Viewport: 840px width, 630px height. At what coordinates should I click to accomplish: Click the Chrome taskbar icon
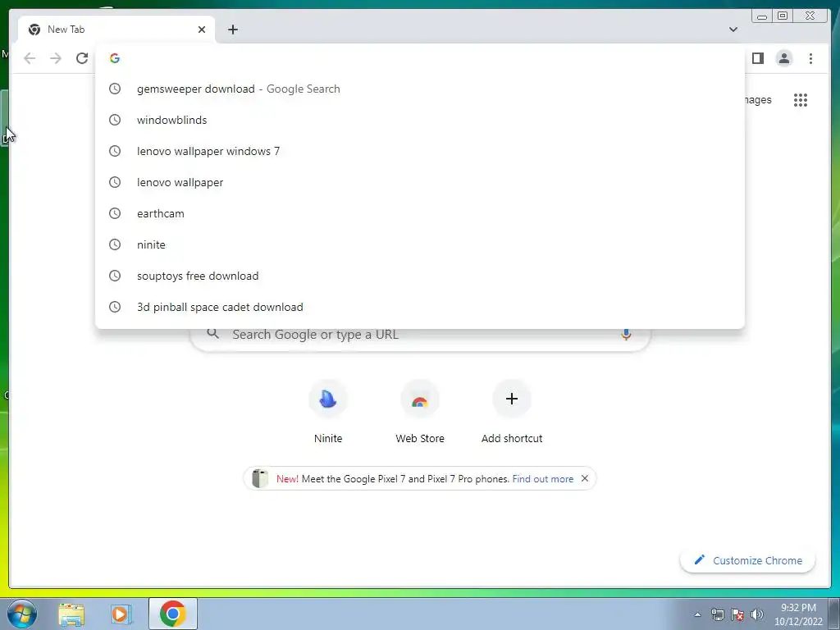pos(172,614)
